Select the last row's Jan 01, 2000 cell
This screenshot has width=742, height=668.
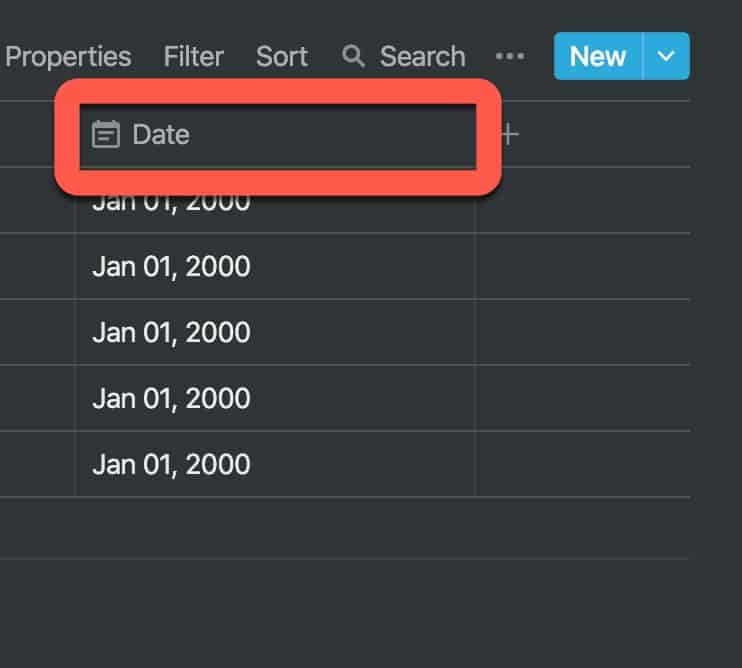[x=275, y=464]
